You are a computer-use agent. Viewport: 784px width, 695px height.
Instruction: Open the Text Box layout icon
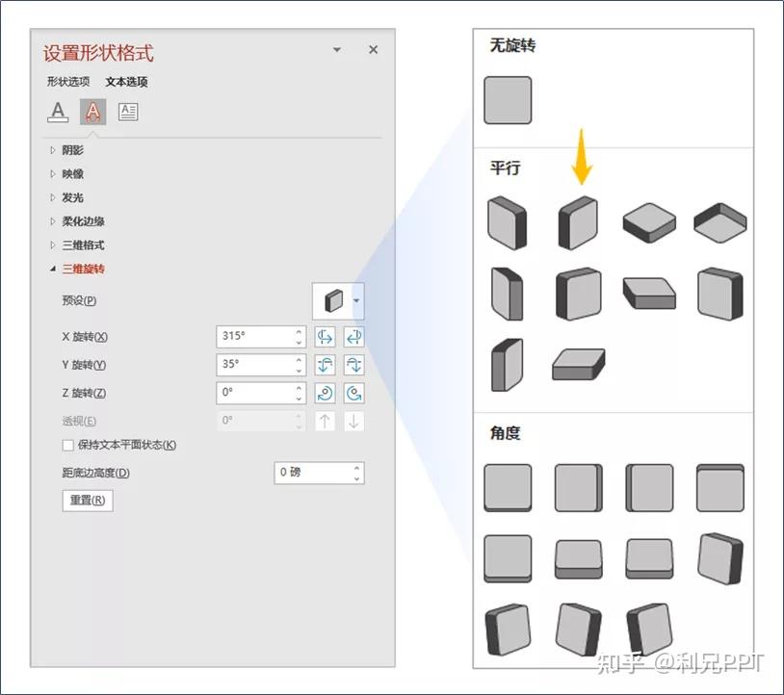(x=128, y=111)
